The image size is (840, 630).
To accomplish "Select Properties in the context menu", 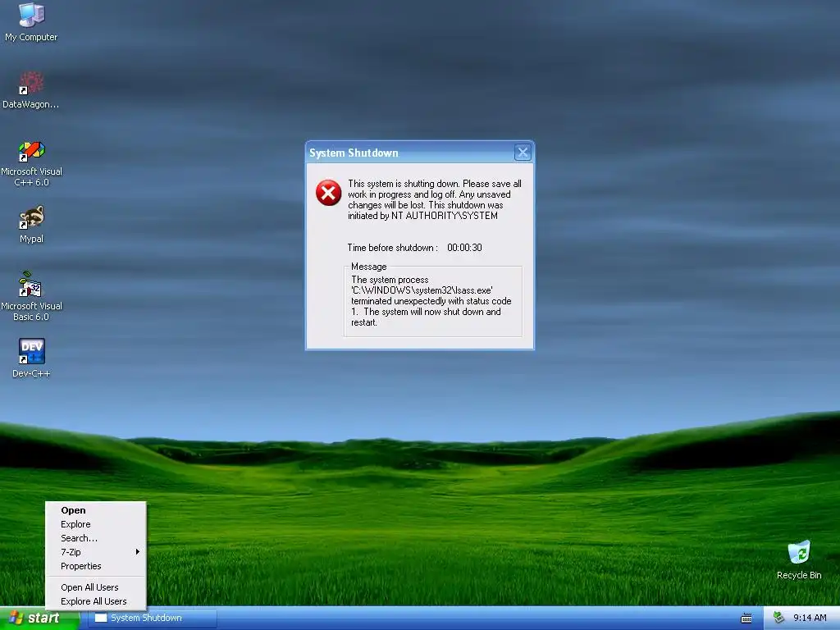I will click(x=96, y=566).
